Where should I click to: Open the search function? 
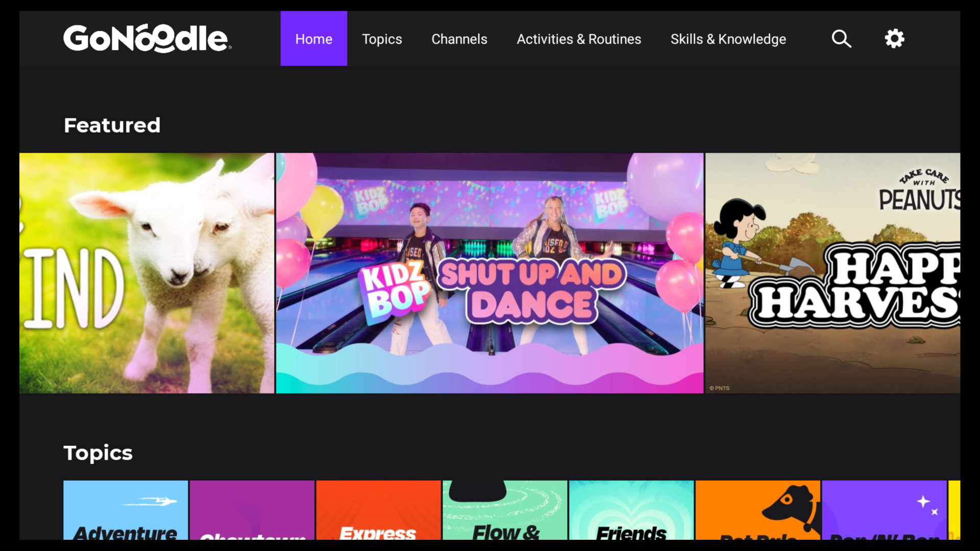842,39
